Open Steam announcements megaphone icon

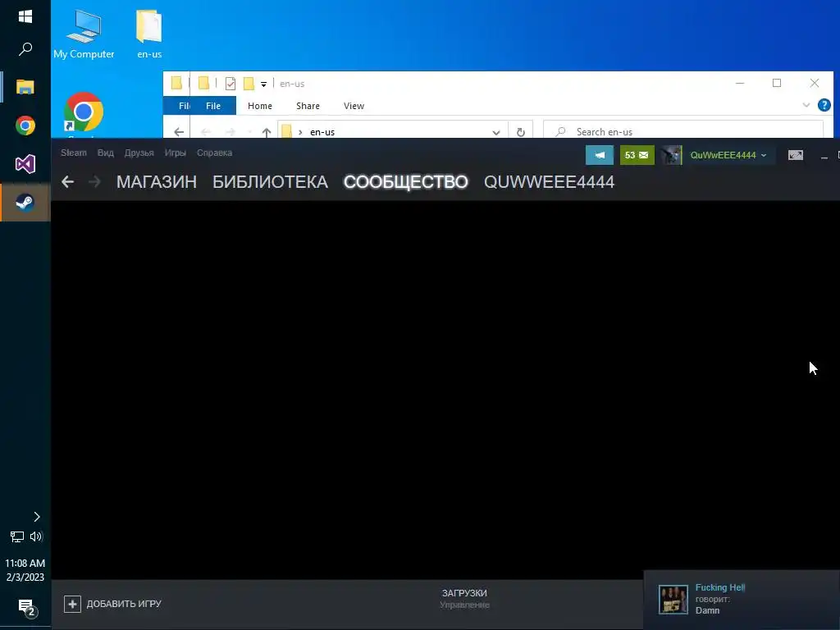(x=600, y=155)
